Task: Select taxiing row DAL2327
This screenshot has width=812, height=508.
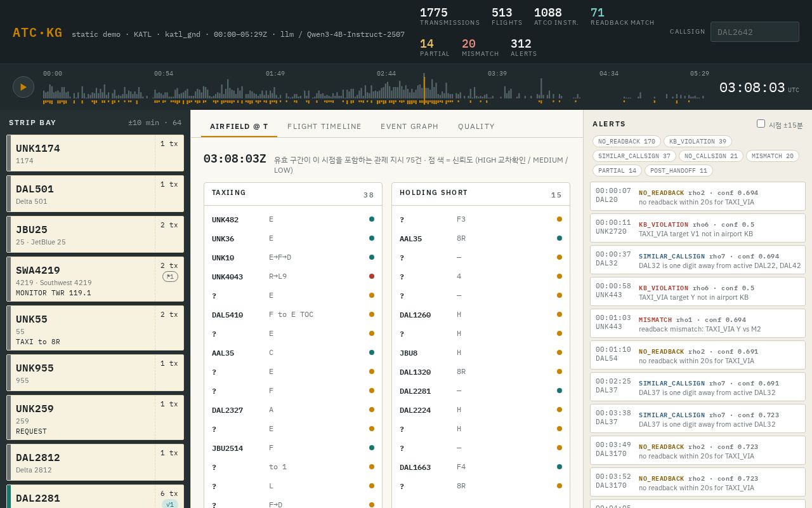Action: tap(293, 410)
